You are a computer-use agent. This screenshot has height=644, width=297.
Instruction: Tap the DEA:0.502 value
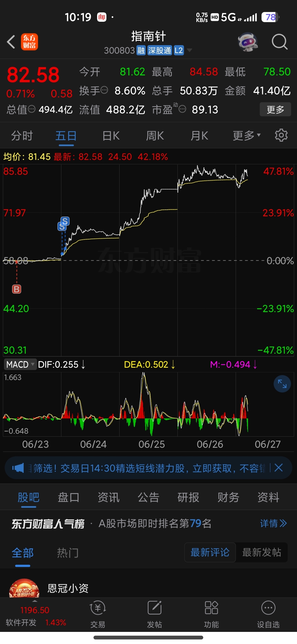tap(146, 364)
